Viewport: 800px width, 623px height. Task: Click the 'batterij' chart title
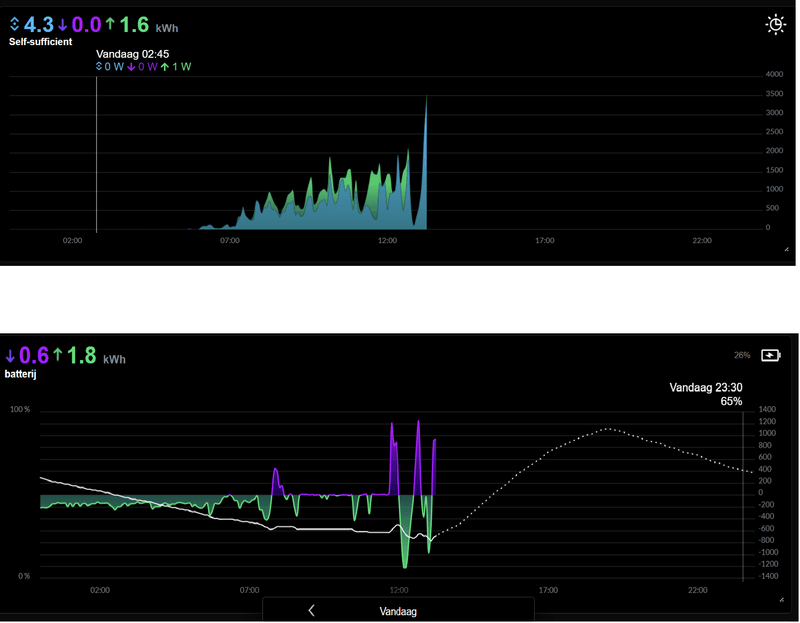coord(20,374)
